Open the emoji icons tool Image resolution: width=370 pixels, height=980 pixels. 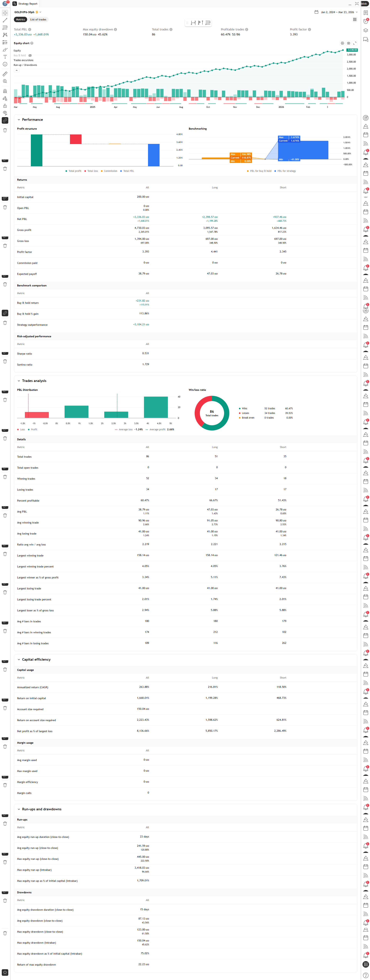5,64
